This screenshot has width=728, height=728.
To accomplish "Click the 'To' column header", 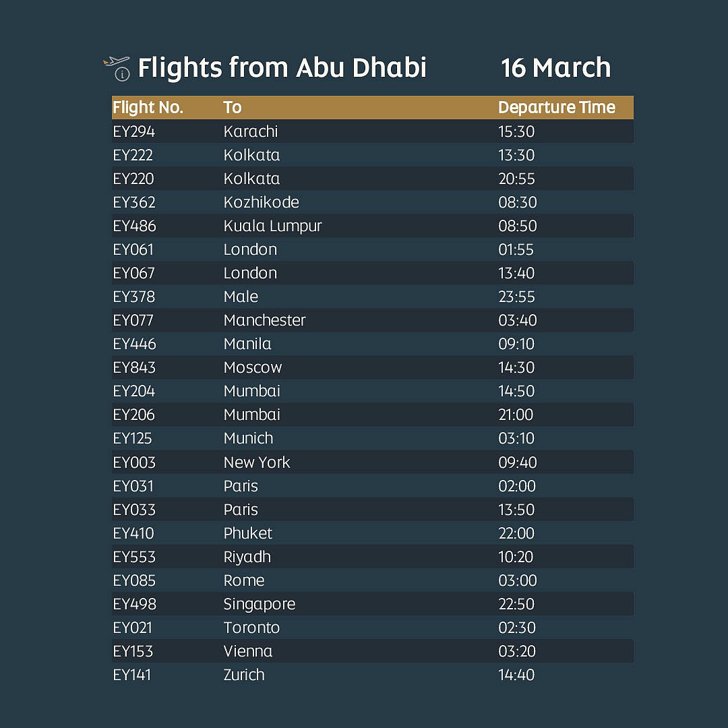I will (x=233, y=107).
